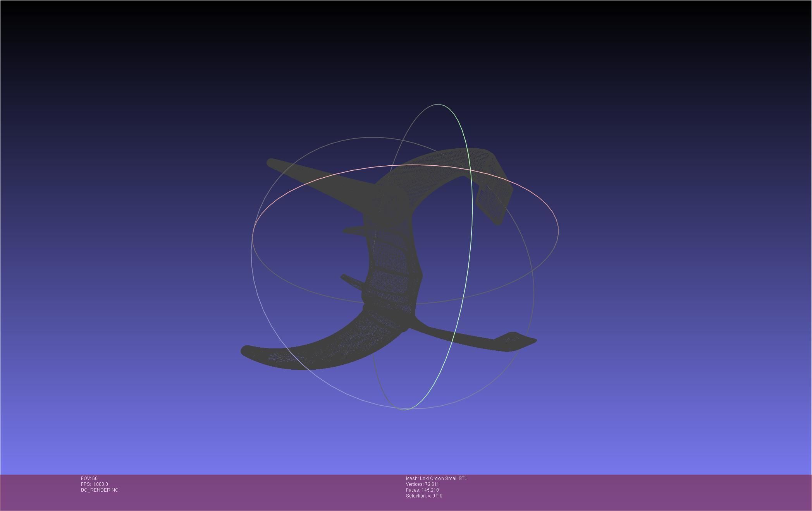The image size is (812, 511).
Task: Click the Vertices: 72,611 text
Action: (422, 484)
